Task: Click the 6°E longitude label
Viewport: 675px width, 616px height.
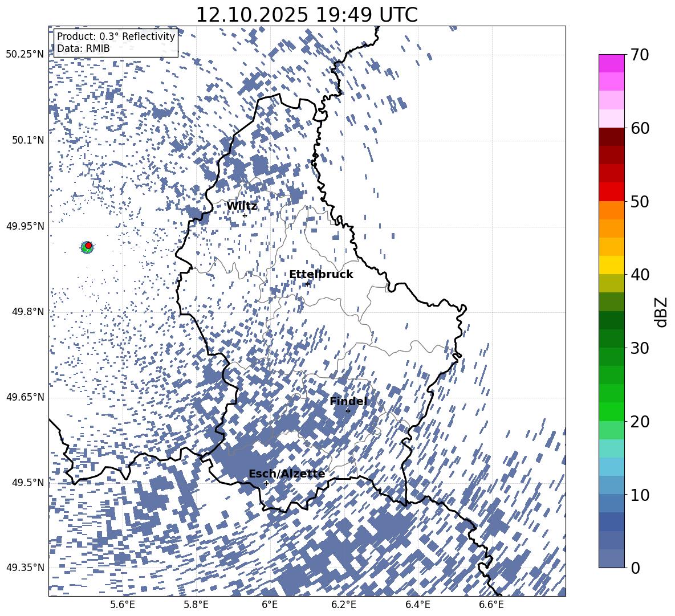Action: tap(270, 605)
